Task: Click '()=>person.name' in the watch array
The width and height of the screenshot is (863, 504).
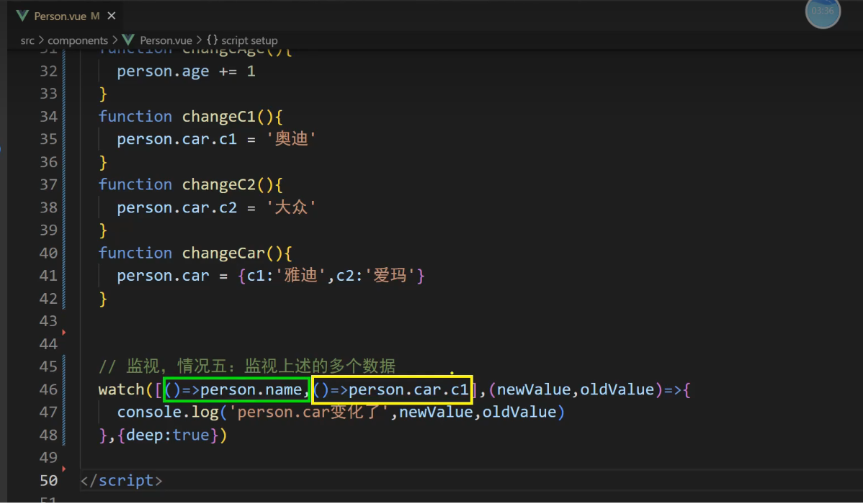Action: tap(233, 390)
